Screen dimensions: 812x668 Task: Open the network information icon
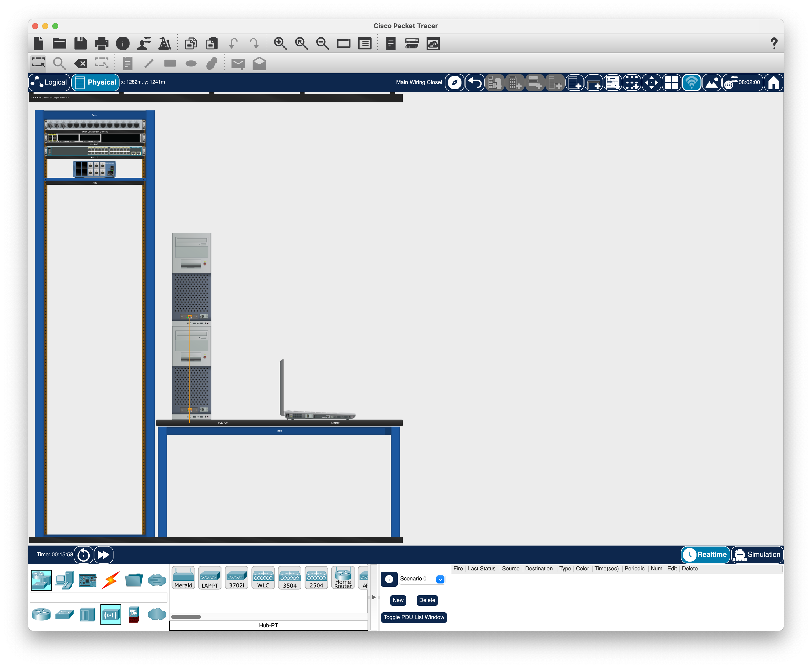[x=123, y=43]
